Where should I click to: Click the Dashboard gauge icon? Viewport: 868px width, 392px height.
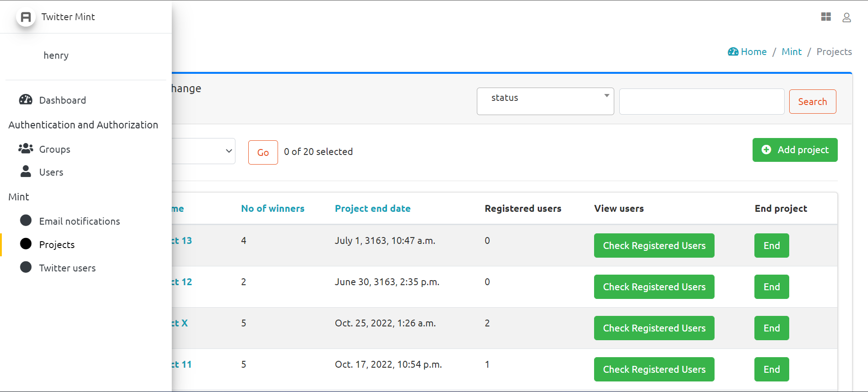pyautogui.click(x=26, y=100)
